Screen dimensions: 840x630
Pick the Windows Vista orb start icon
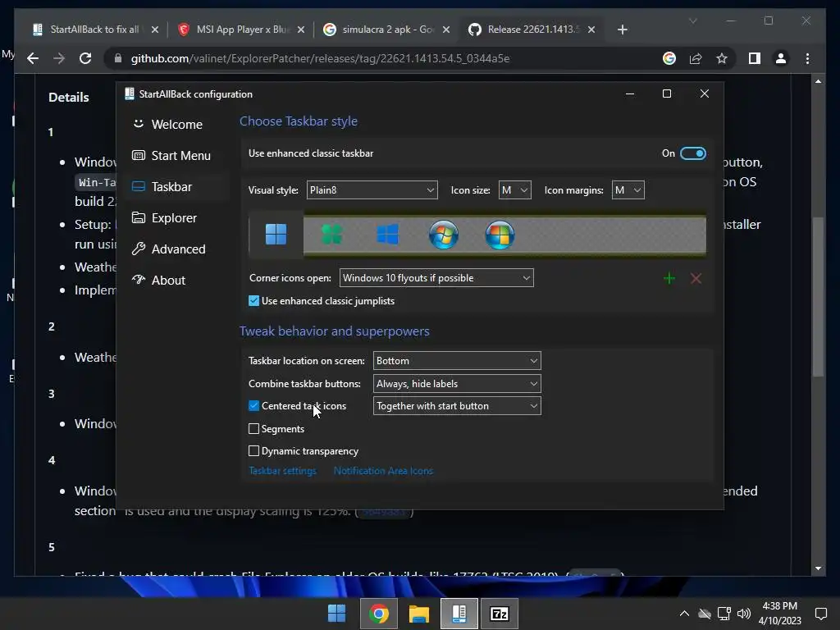pyautogui.click(x=500, y=235)
